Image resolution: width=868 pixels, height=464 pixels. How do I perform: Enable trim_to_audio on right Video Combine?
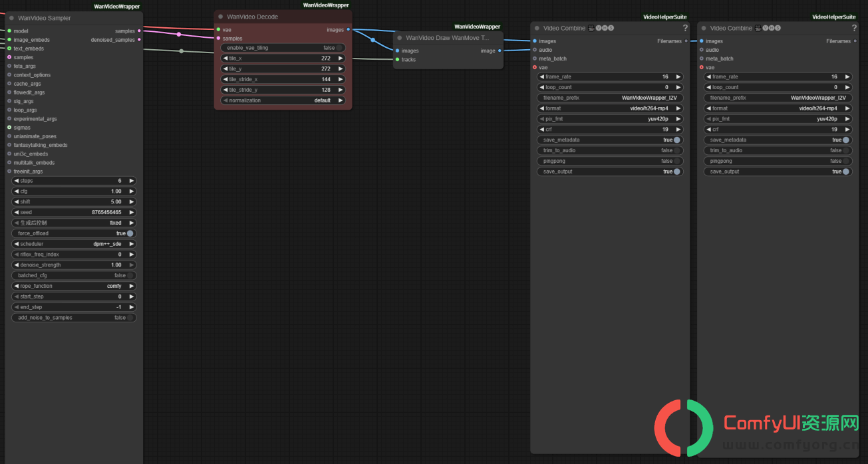[x=778, y=150]
